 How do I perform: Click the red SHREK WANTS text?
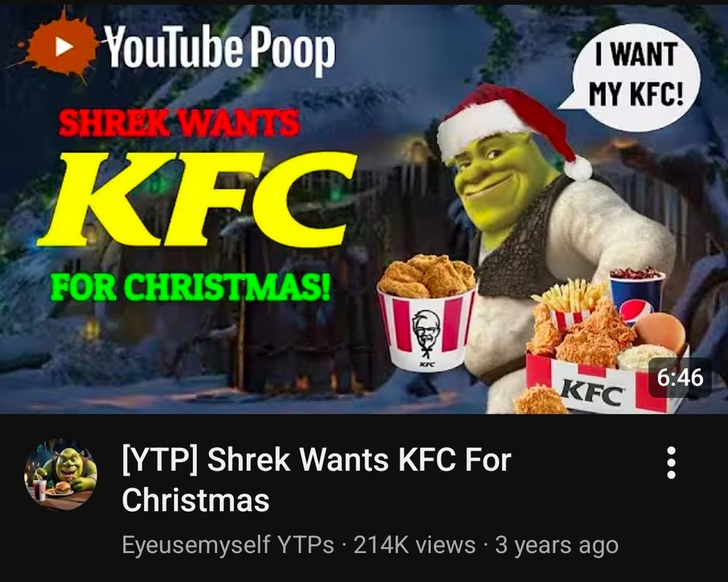click(x=179, y=124)
